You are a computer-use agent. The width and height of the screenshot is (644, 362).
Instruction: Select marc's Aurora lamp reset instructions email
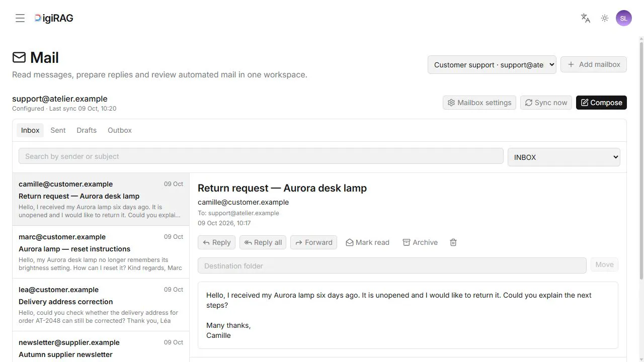click(101, 252)
